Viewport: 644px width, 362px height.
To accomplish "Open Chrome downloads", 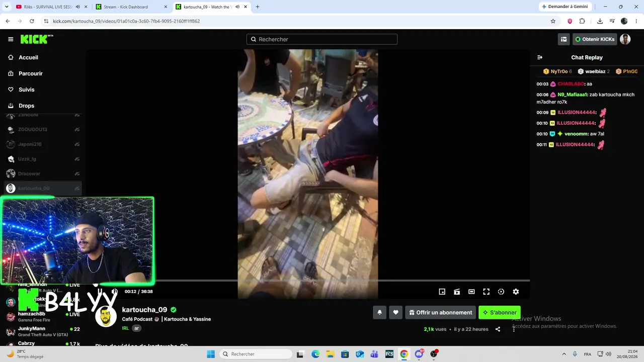I will click(x=600, y=21).
